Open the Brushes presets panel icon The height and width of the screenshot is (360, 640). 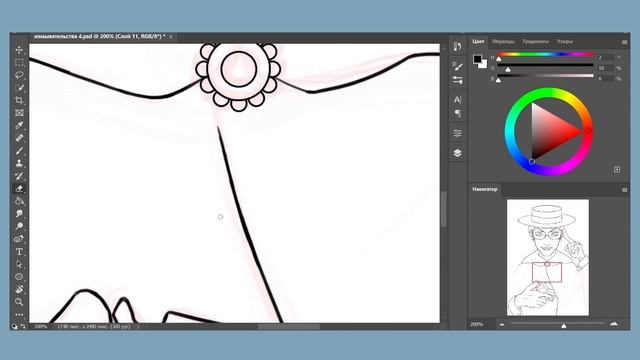tap(457, 80)
